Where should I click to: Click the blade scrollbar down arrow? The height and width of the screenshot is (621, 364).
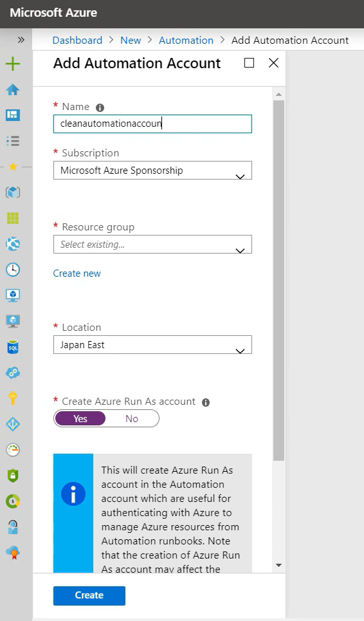[x=278, y=565]
